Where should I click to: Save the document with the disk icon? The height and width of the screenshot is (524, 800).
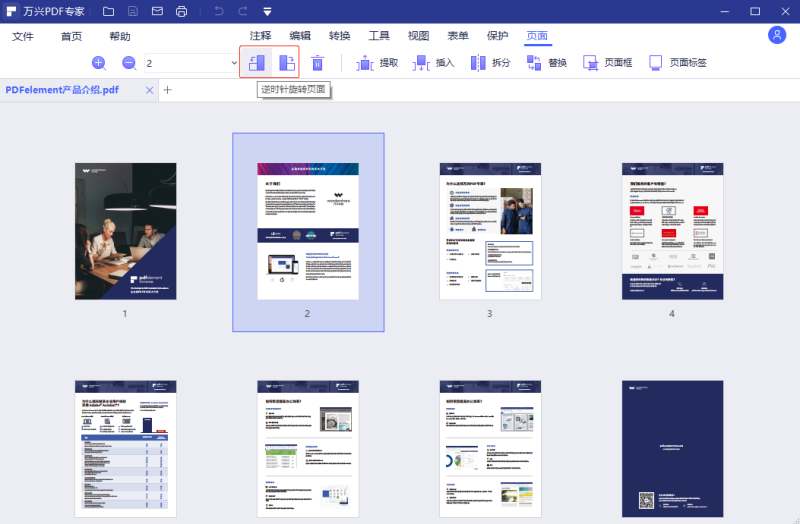point(133,11)
